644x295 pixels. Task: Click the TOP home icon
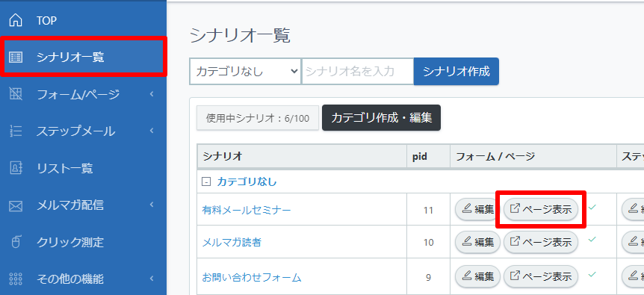[16, 20]
